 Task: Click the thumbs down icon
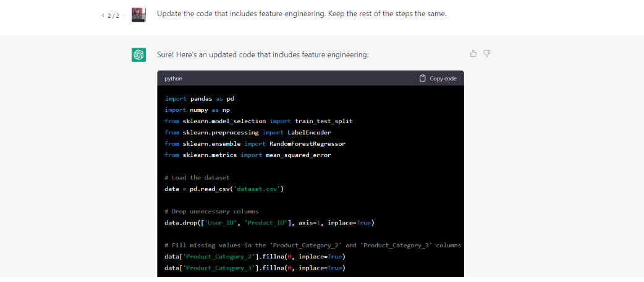486,53
